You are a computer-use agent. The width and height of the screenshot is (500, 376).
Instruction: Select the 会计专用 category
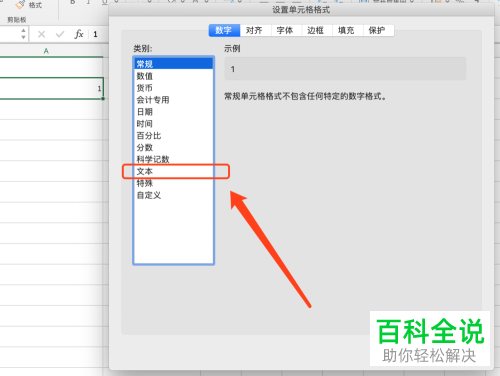pos(173,100)
